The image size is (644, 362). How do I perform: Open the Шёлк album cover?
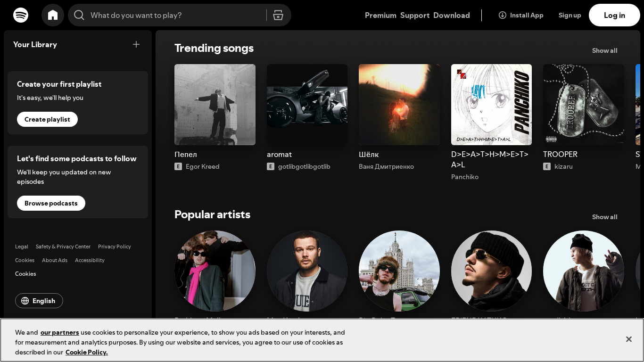(x=399, y=105)
